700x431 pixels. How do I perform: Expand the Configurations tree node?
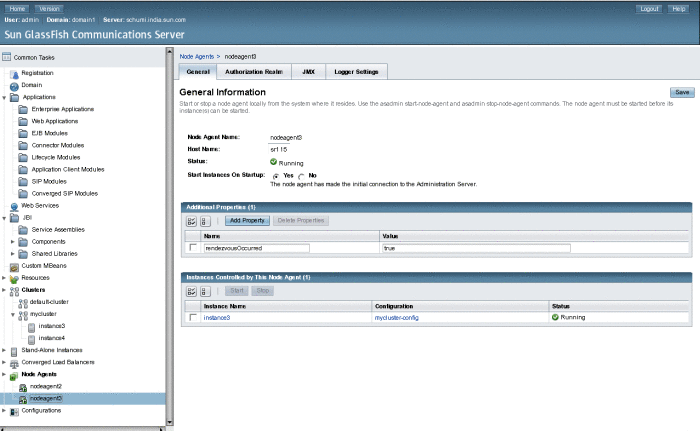point(4,410)
